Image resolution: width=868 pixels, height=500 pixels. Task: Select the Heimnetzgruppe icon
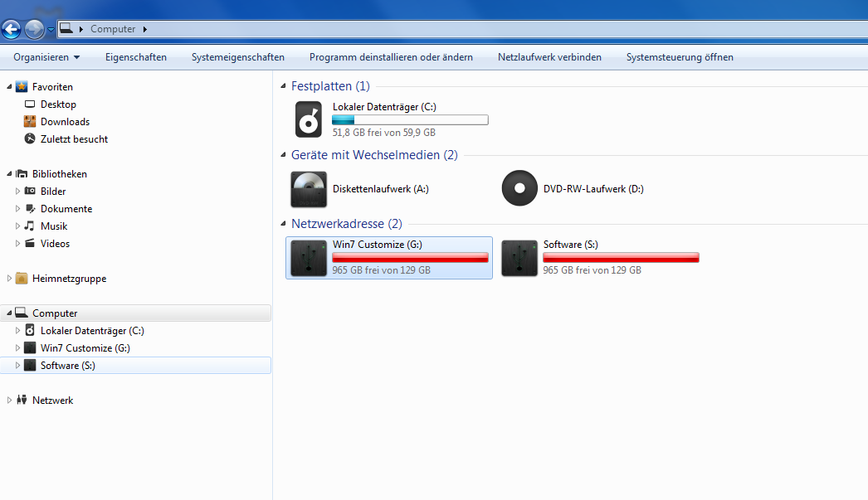[22, 278]
